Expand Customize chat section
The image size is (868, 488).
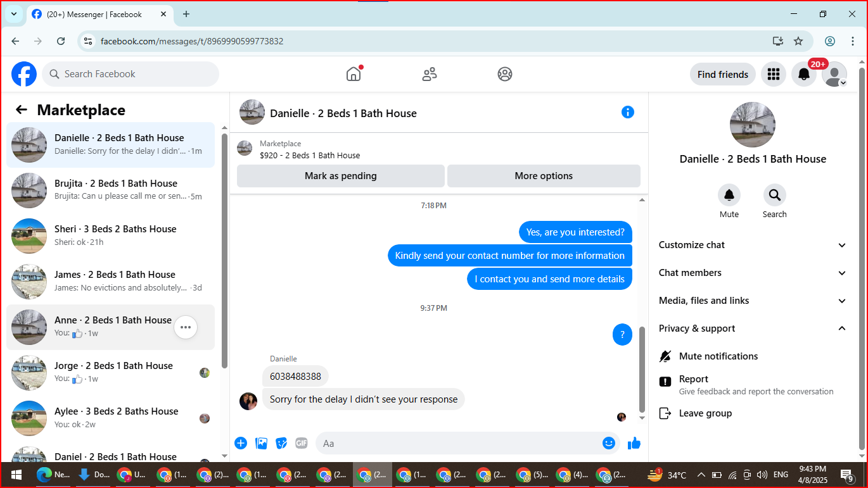[x=753, y=245]
